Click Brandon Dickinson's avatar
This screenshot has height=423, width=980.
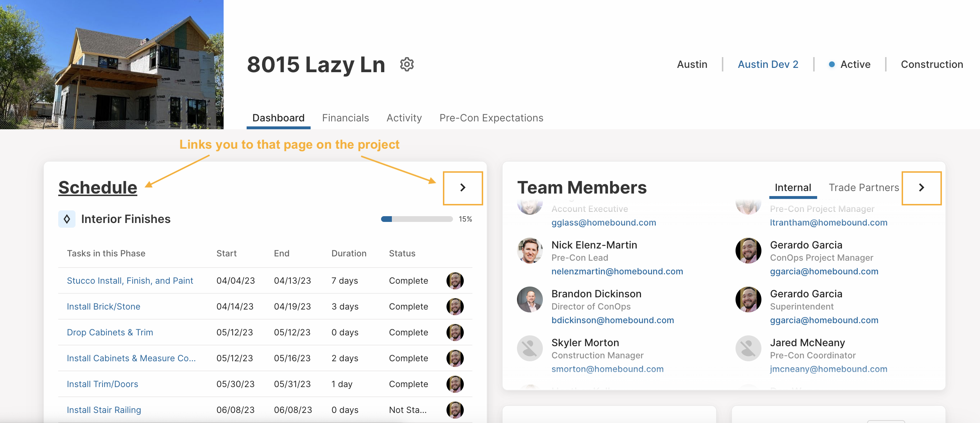(530, 299)
